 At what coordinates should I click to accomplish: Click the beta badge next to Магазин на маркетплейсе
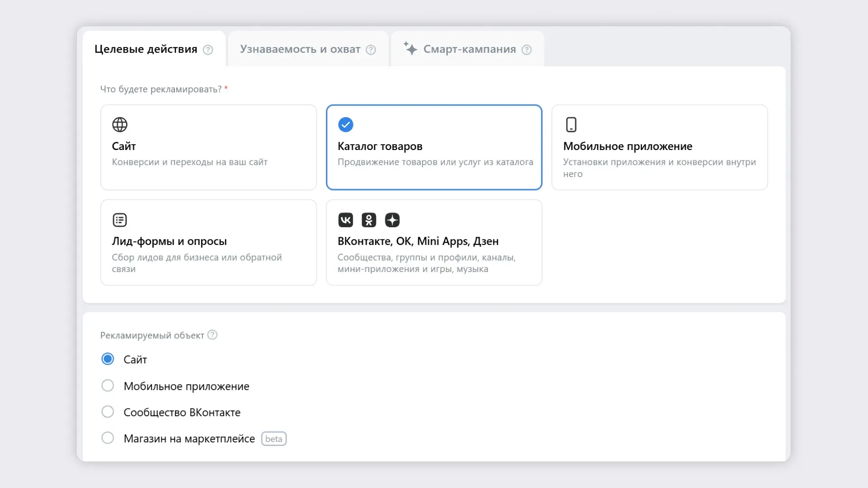[x=274, y=439]
